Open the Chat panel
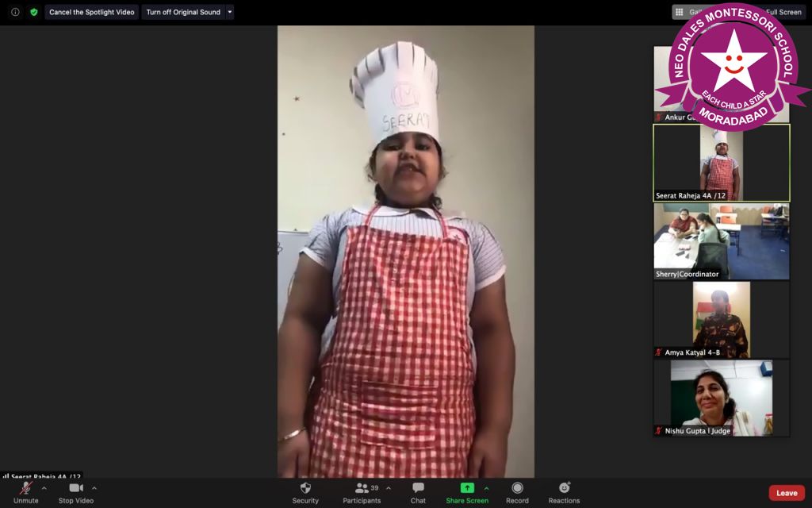 418,493
